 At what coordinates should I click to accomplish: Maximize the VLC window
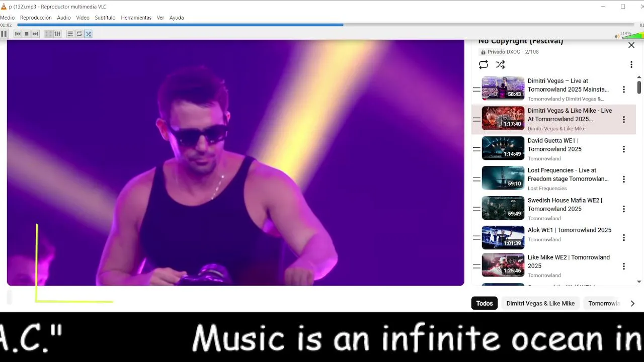pos(623,7)
